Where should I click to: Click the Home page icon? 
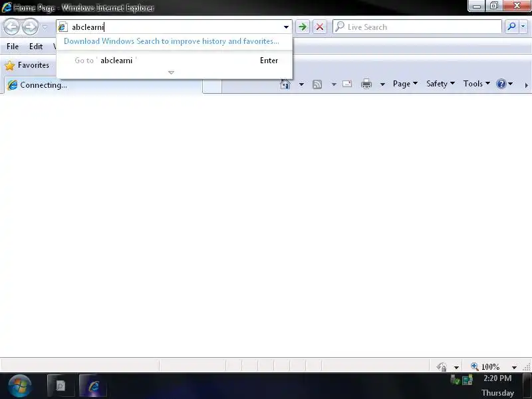(285, 84)
